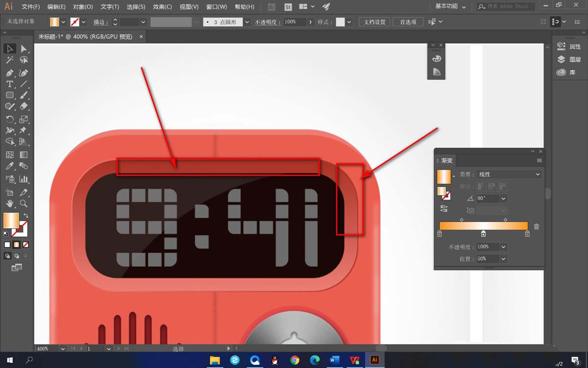
Task: Select the Pen tool in the toolbox
Action: point(9,73)
